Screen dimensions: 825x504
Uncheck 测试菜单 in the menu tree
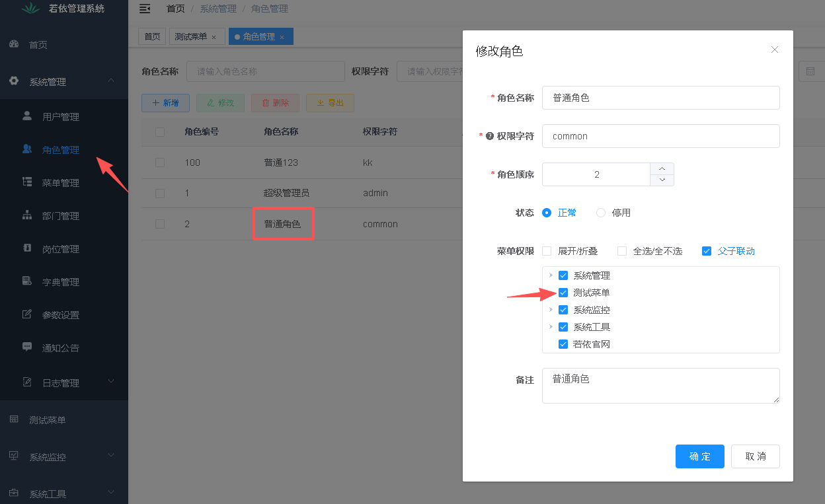point(563,293)
